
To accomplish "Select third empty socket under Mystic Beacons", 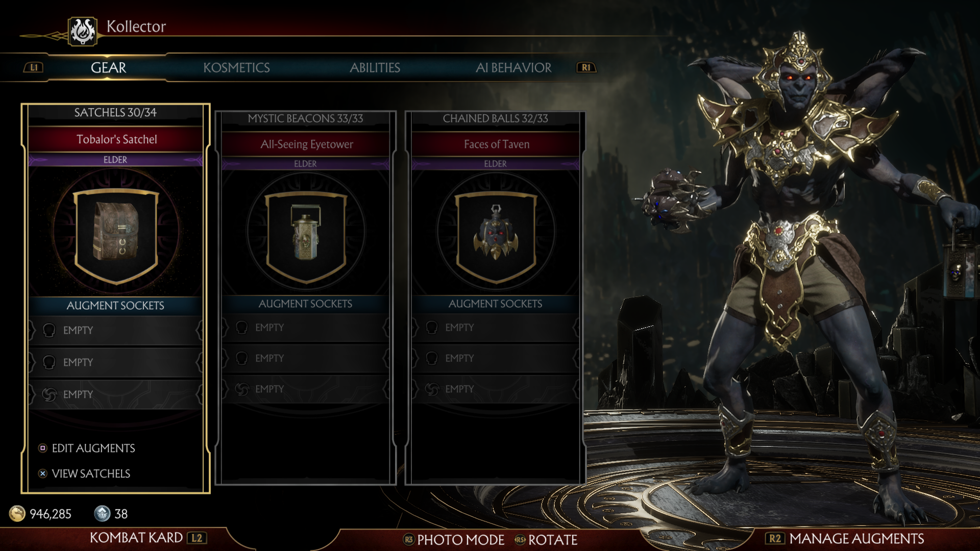I will coord(306,389).
